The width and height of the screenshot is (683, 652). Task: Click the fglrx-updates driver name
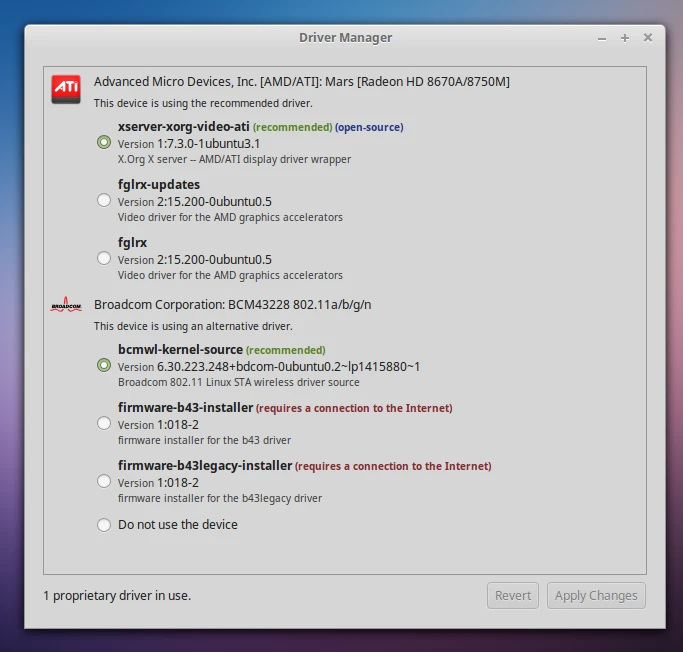tap(159, 185)
